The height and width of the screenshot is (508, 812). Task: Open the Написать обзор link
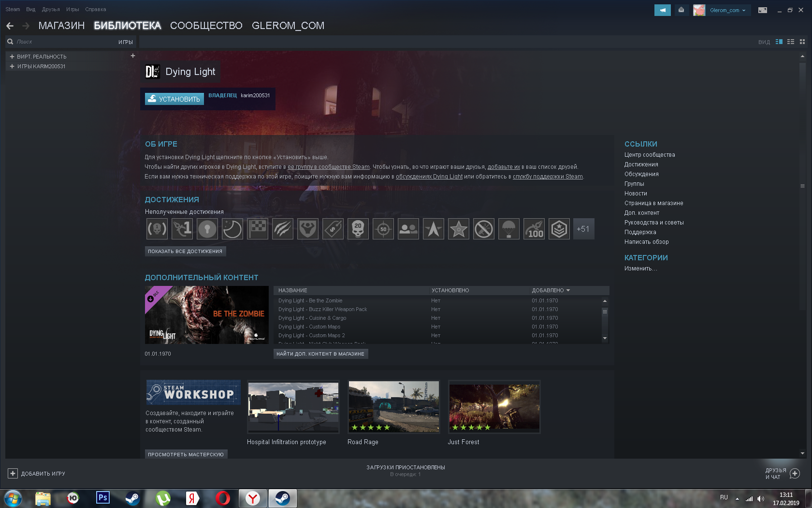point(647,242)
